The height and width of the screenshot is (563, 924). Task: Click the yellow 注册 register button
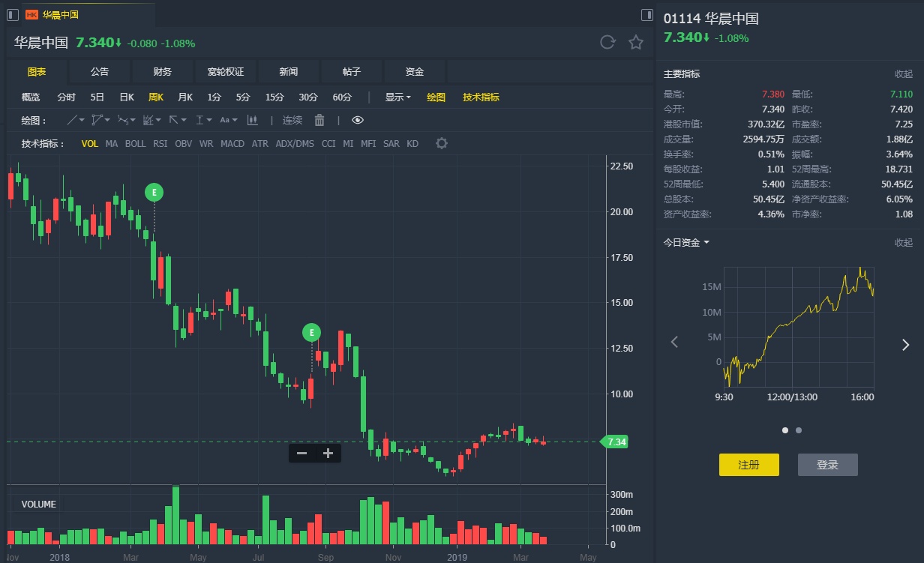click(748, 465)
